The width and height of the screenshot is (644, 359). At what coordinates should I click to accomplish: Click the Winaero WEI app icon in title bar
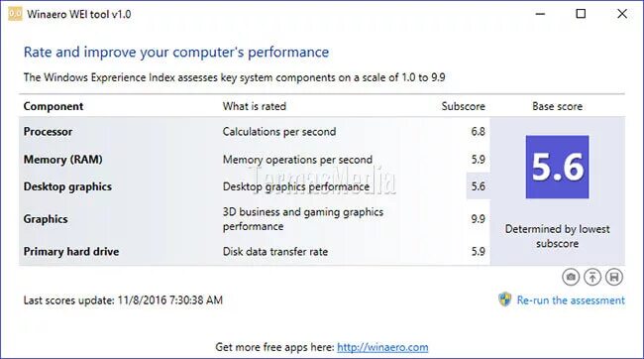(15, 14)
